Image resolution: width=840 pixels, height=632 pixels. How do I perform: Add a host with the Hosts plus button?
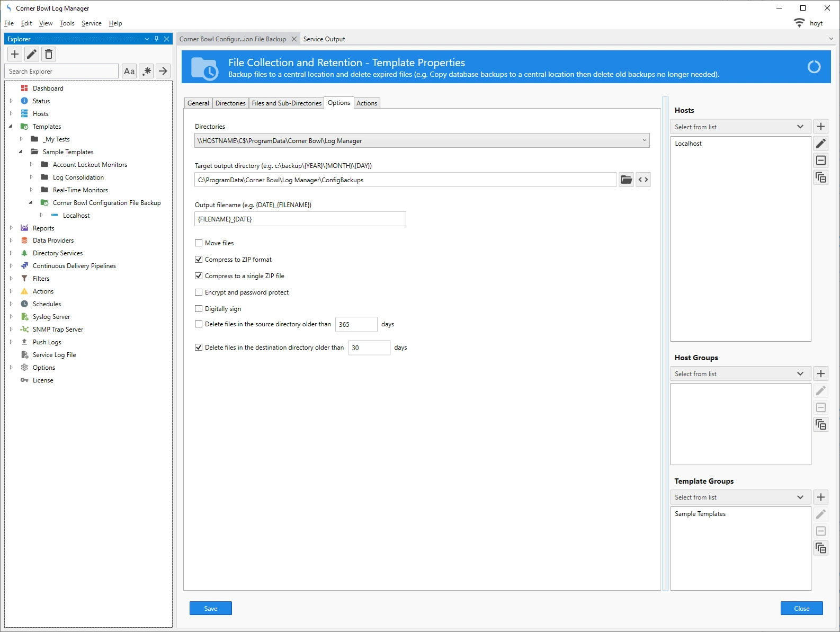click(x=821, y=127)
